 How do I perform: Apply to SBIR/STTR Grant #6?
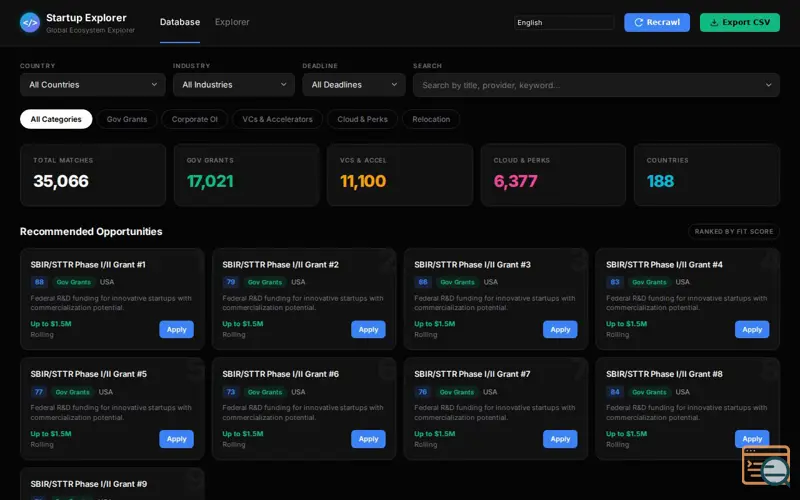tap(368, 439)
